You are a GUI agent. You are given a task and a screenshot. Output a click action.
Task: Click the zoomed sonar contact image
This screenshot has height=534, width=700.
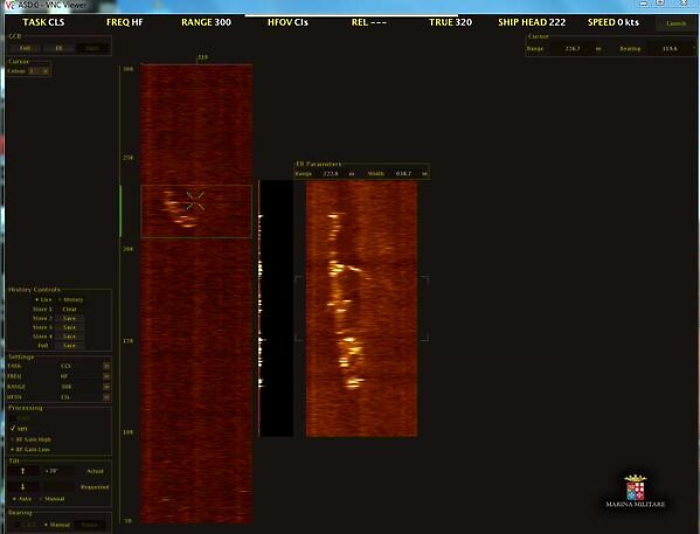[360, 308]
